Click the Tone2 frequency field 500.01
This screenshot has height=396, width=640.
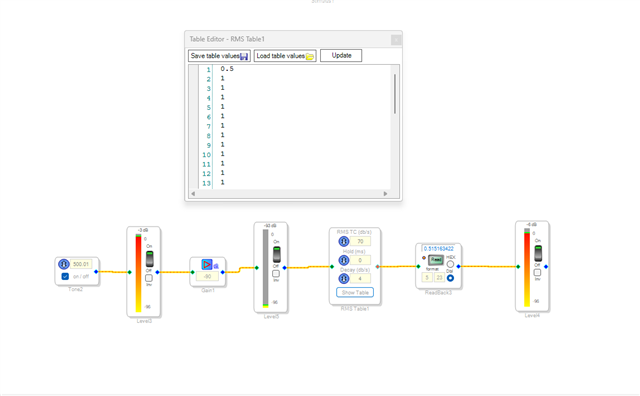pos(81,264)
